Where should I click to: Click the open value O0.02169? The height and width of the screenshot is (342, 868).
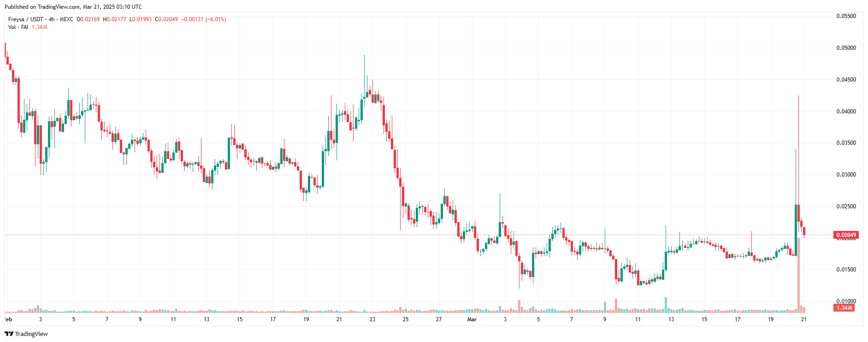coord(88,19)
